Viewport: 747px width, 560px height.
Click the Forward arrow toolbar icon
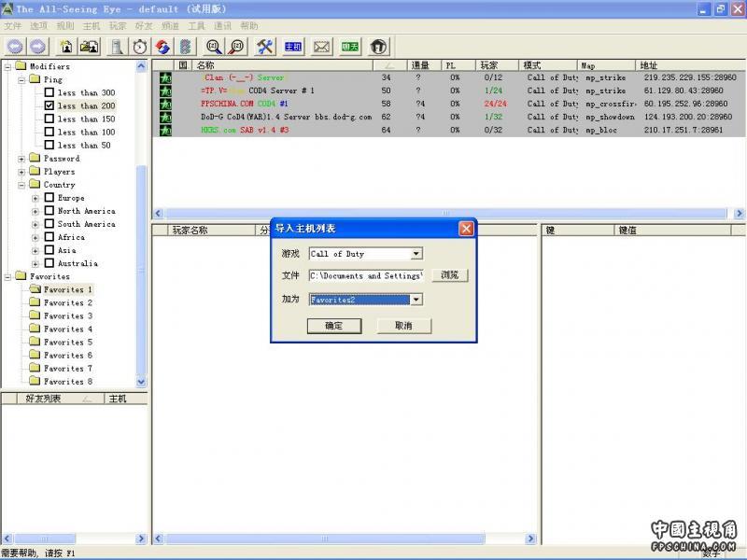point(38,47)
